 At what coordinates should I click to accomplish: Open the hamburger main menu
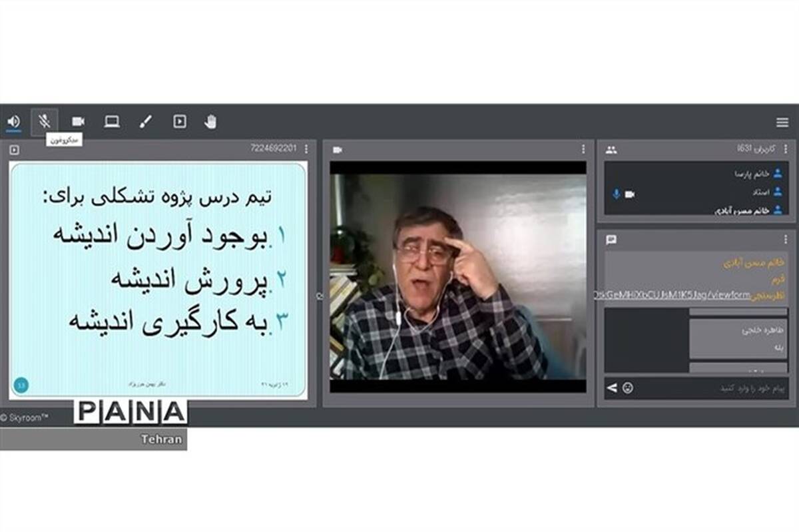coord(782,123)
